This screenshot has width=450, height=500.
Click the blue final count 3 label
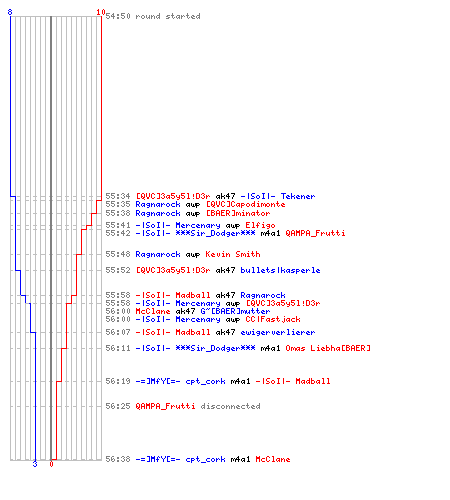click(x=35, y=464)
